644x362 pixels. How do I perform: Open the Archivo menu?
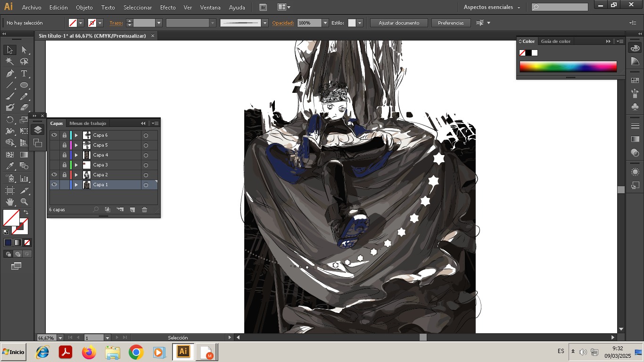click(32, 8)
